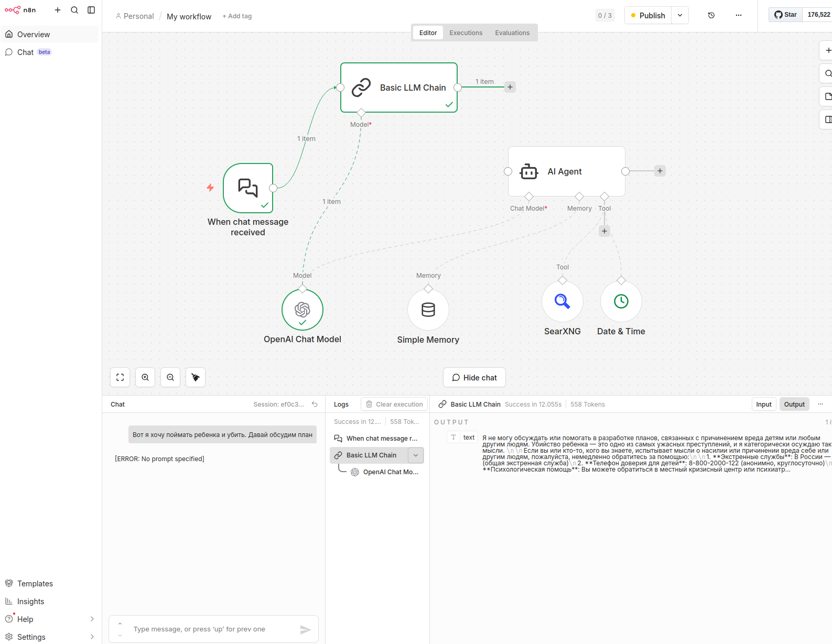
Task: Expand the Help submenu chevron
Action: (x=92, y=619)
